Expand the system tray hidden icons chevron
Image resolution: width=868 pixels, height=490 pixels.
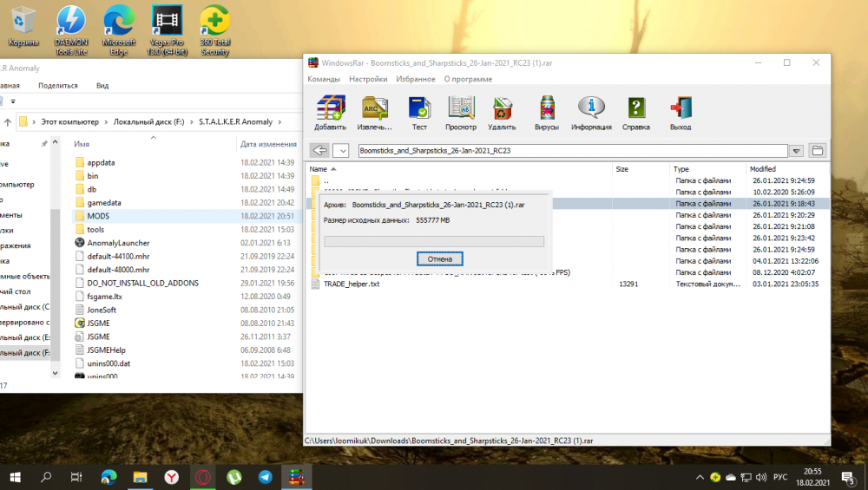pyautogui.click(x=700, y=477)
